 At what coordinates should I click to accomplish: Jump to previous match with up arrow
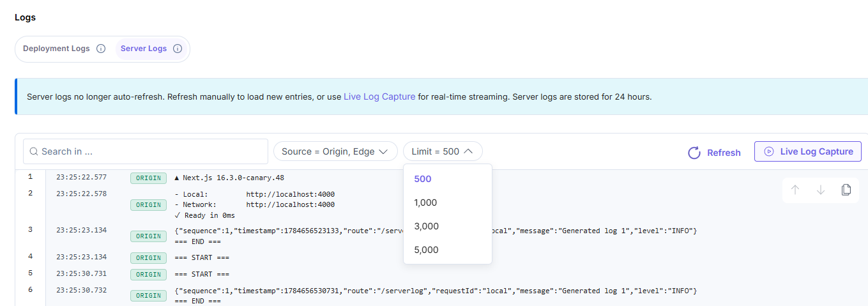click(x=795, y=190)
